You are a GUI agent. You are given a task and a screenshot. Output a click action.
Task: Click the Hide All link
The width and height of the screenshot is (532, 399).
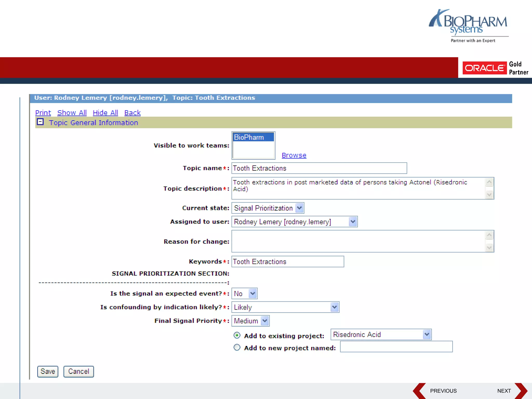click(105, 113)
